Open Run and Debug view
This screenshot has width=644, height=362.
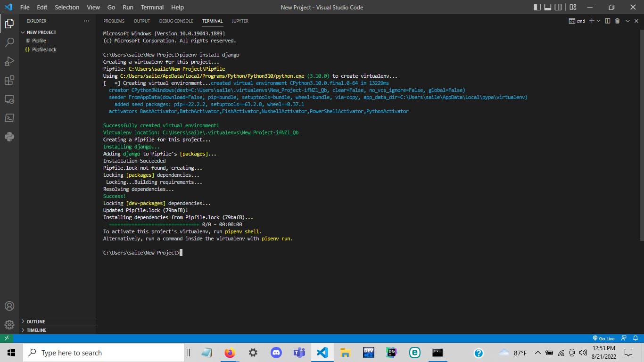(x=9, y=61)
